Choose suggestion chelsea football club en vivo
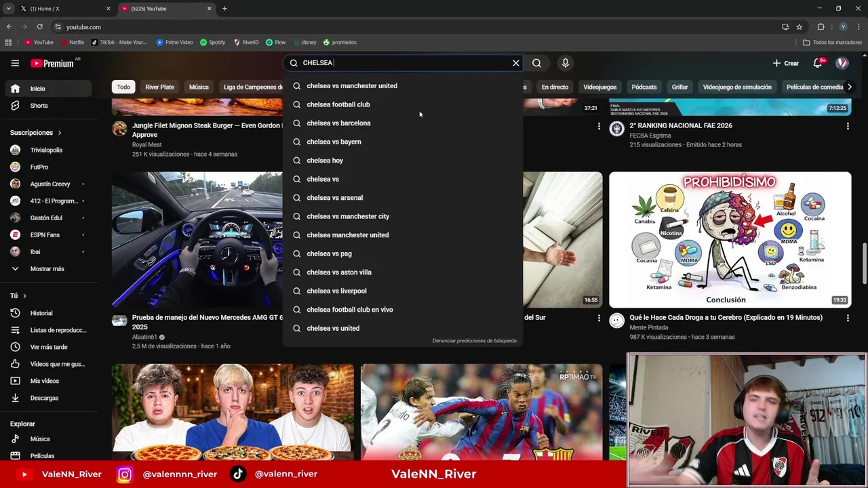This screenshot has width=868, height=488. [403, 310]
